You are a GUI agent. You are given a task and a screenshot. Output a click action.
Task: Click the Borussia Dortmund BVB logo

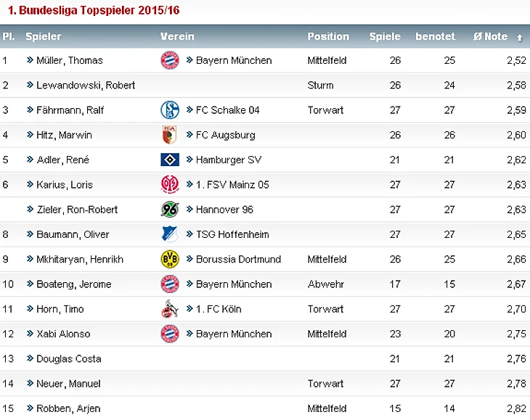[x=170, y=259]
